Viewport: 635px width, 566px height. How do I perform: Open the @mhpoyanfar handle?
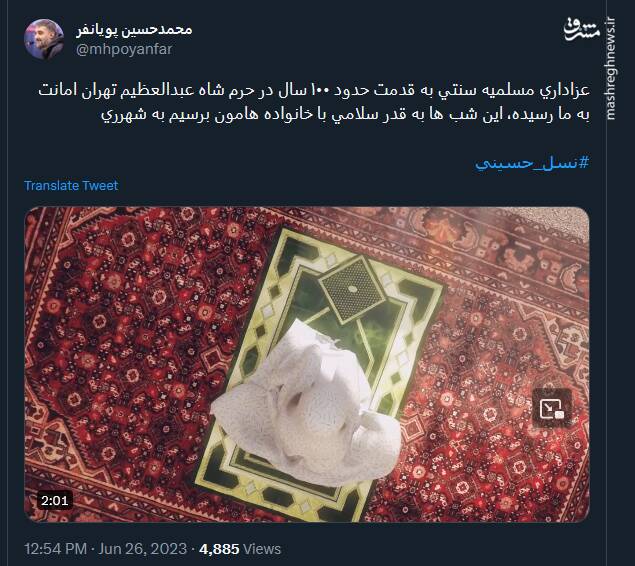pyautogui.click(x=124, y=49)
